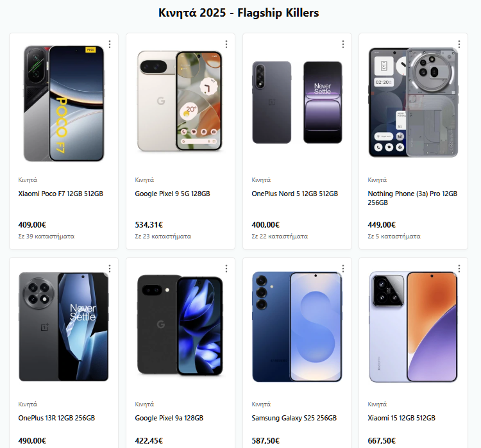Open three-dot menu on Google Pixel 9a card
The width and height of the screenshot is (481, 448).
(x=226, y=269)
